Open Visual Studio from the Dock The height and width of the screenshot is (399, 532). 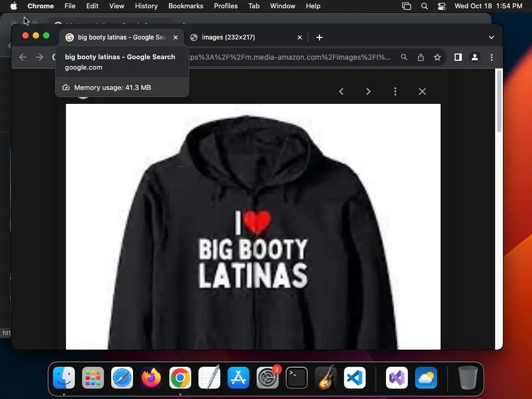click(x=397, y=378)
